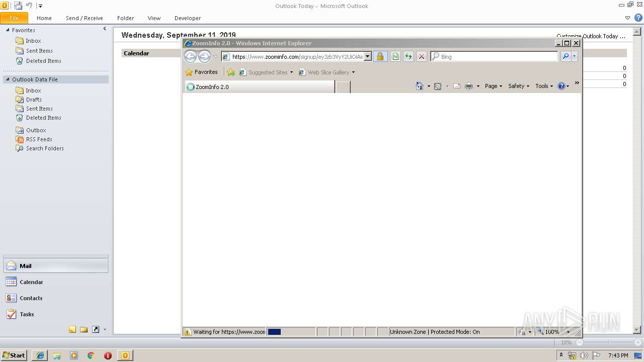Click the Notes icon in navigation pane
This screenshot has width=644, height=362.
click(x=72, y=330)
